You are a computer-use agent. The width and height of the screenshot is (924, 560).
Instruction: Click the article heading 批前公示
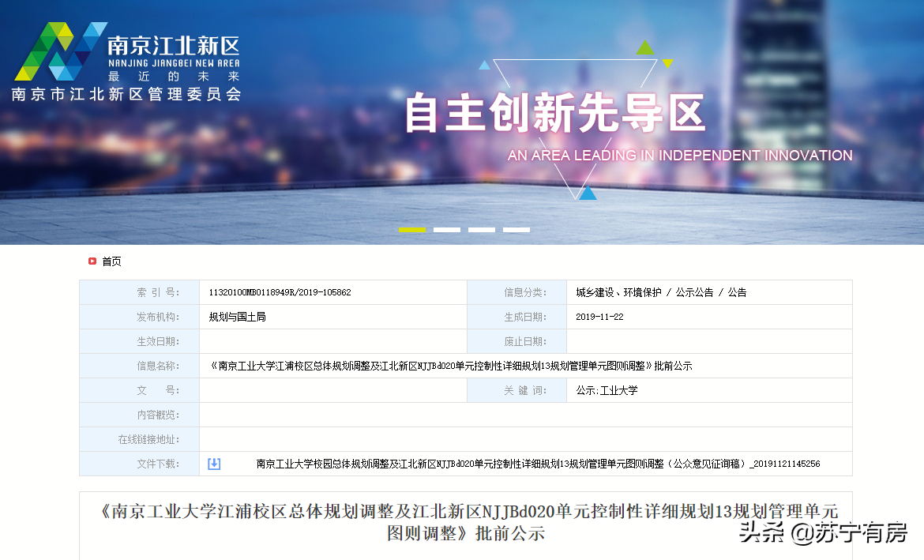pyautogui.click(x=468, y=521)
